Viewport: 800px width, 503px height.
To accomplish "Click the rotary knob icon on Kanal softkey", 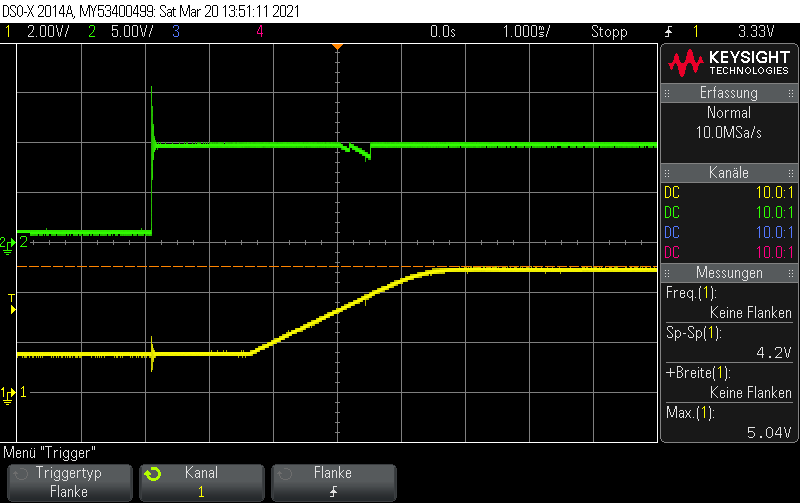I will 153,474.
